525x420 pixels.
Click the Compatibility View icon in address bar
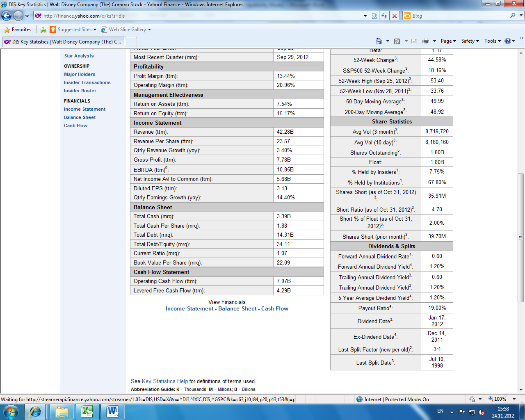pos(374,16)
